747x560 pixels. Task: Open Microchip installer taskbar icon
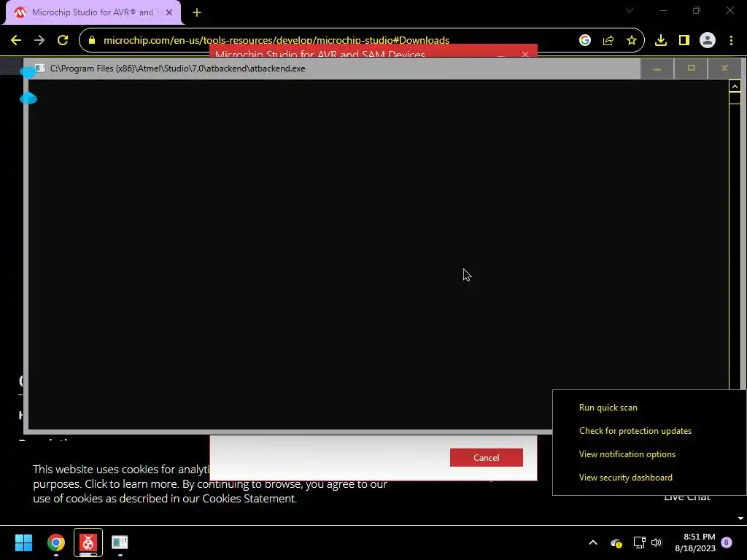pos(88,542)
